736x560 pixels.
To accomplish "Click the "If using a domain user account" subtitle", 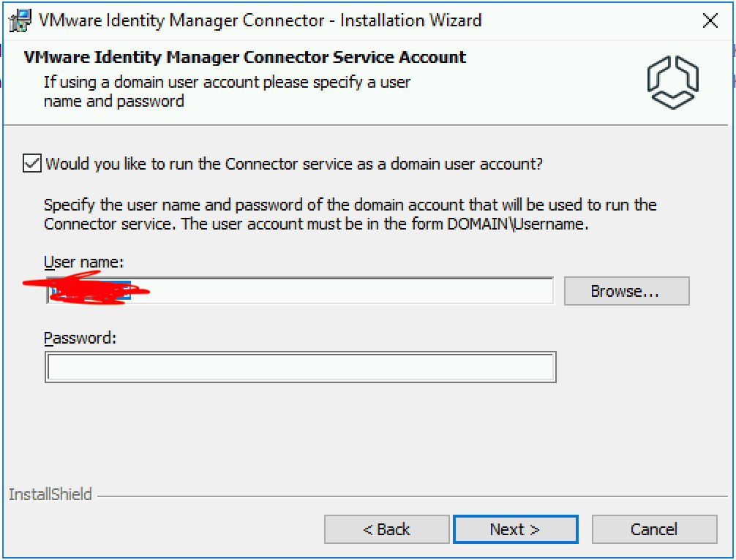I will (228, 91).
